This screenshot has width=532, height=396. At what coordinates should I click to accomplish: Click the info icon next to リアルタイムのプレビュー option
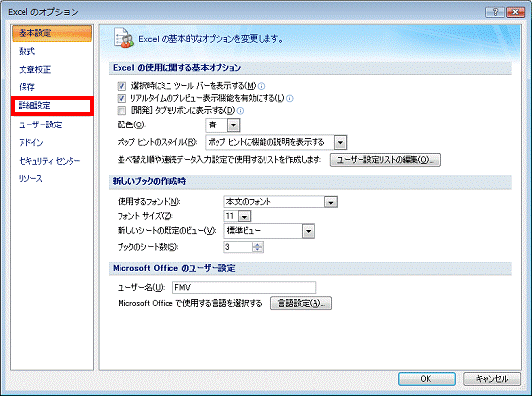click(290, 99)
